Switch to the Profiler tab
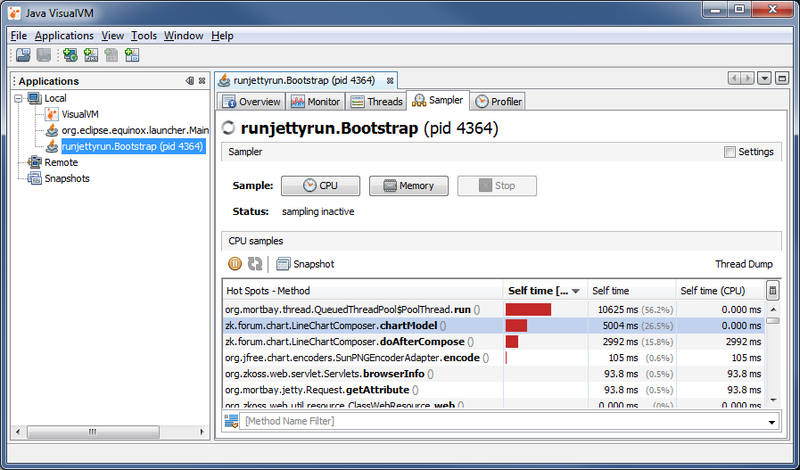This screenshot has width=800, height=470. (498, 102)
